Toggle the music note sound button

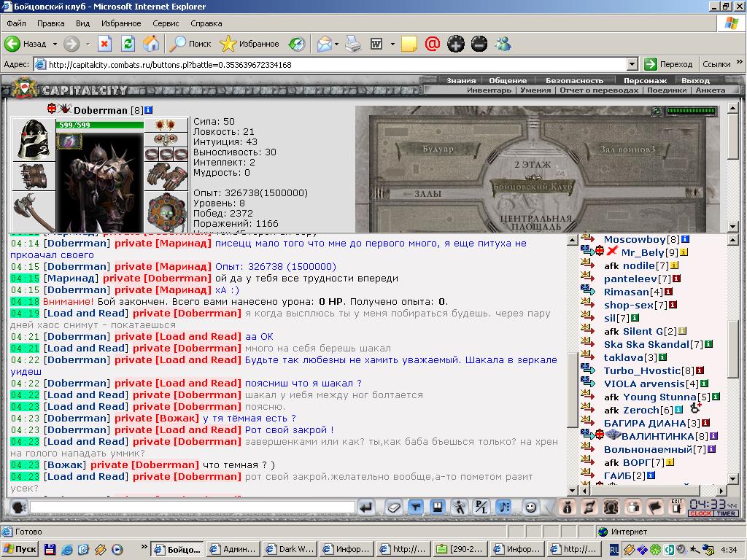click(503, 507)
